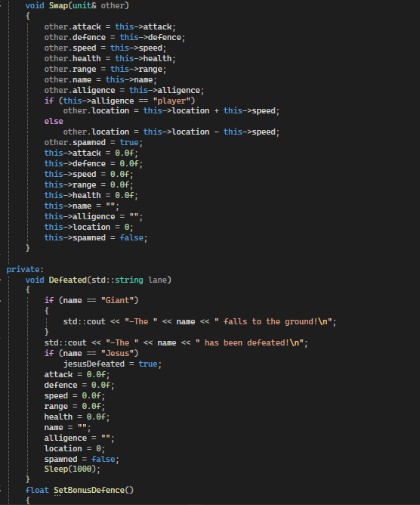Click 'defence = 0.0f;' inside Defeated function
Screen dimensions: 420x505
tap(79, 386)
